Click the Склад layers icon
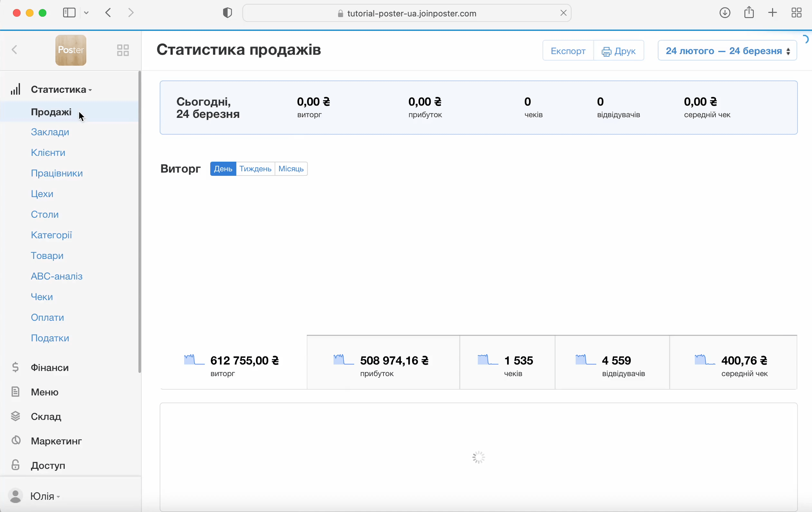812x512 pixels. (x=15, y=416)
